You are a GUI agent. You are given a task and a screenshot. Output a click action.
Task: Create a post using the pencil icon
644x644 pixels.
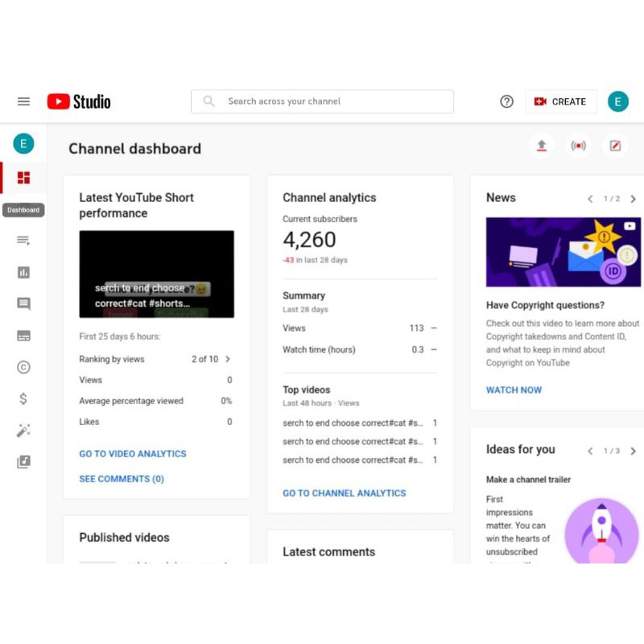click(614, 146)
